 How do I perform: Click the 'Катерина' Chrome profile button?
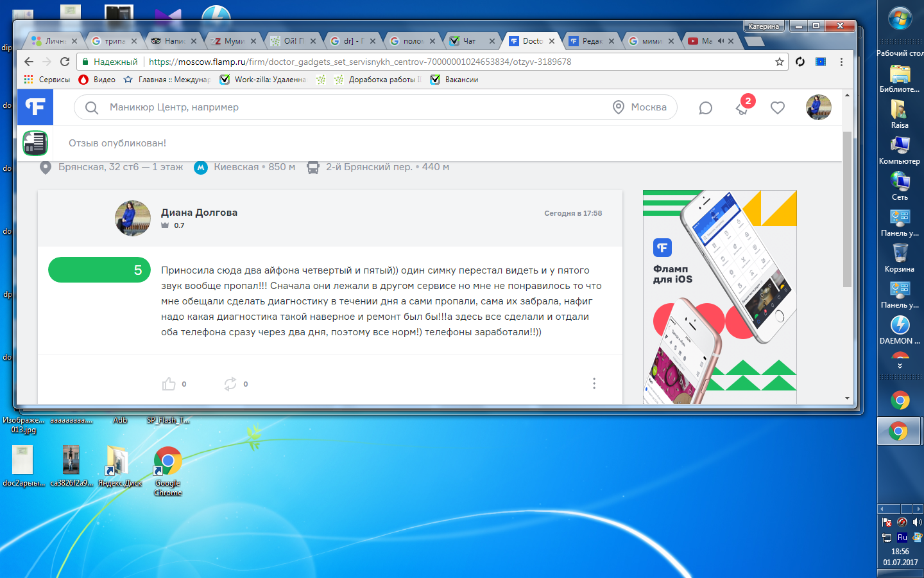pyautogui.click(x=764, y=26)
